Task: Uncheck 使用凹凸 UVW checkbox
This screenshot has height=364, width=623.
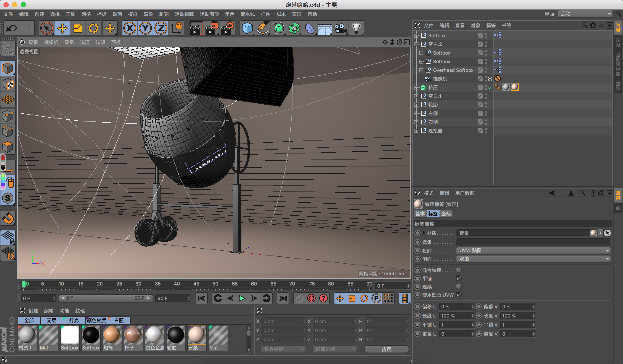Action: click(459, 295)
